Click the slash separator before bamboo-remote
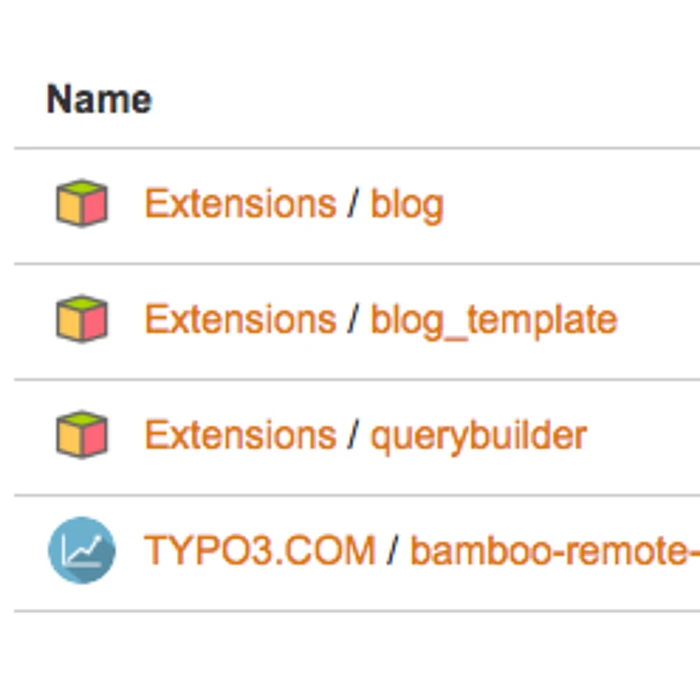700x700 pixels. [x=393, y=552]
